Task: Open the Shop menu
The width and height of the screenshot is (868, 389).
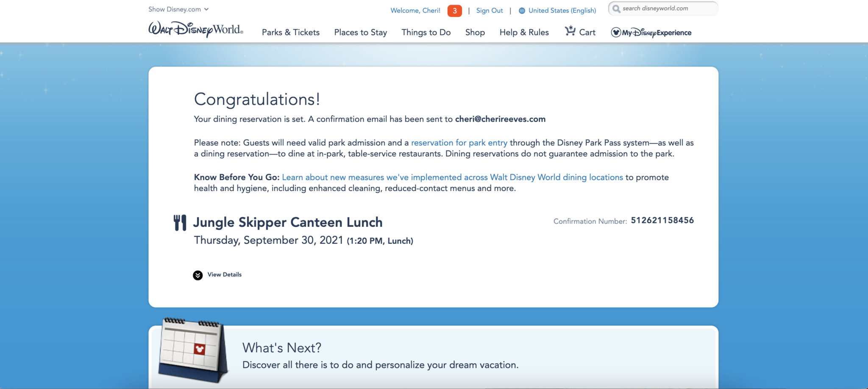Action: coord(475,32)
